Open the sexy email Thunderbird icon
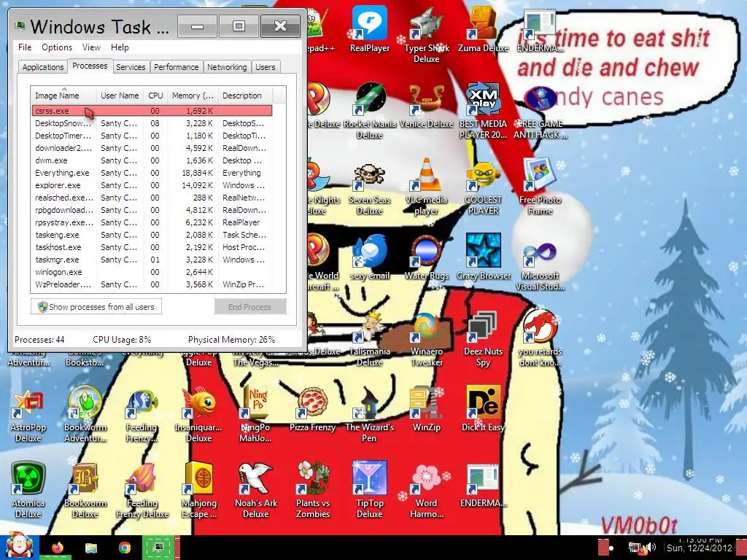The width and height of the screenshot is (747, 560). [x=370, y=257]
